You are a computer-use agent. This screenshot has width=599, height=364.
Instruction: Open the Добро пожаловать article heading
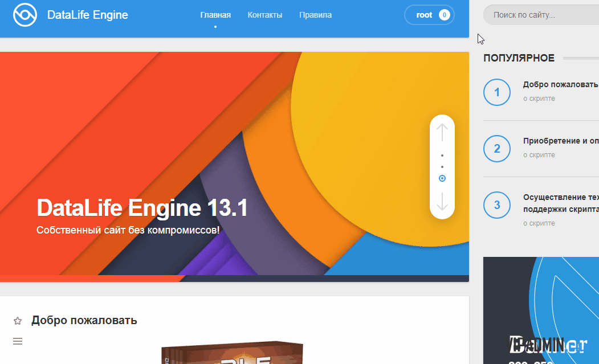coord(84,320)
